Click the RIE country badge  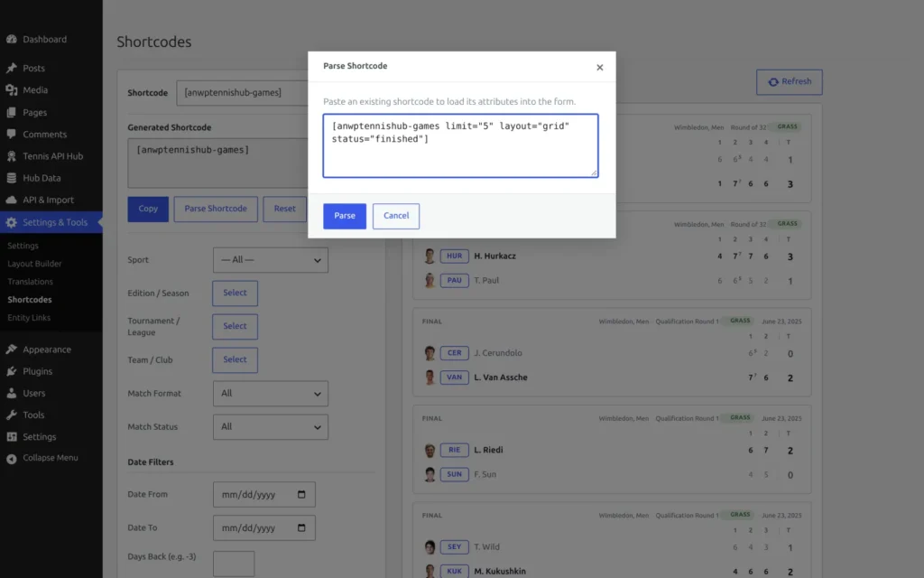[455, 450]
